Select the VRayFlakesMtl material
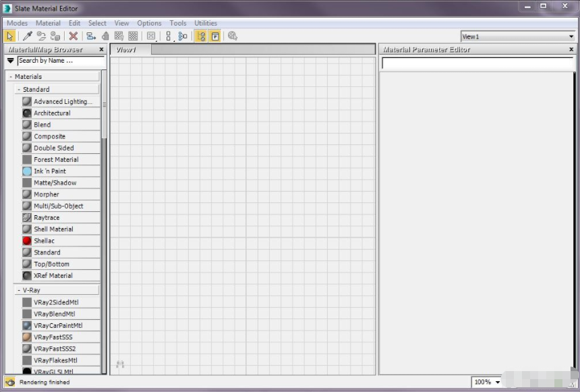This screenshot has width=580, height=392. click(x=61, y=360)
